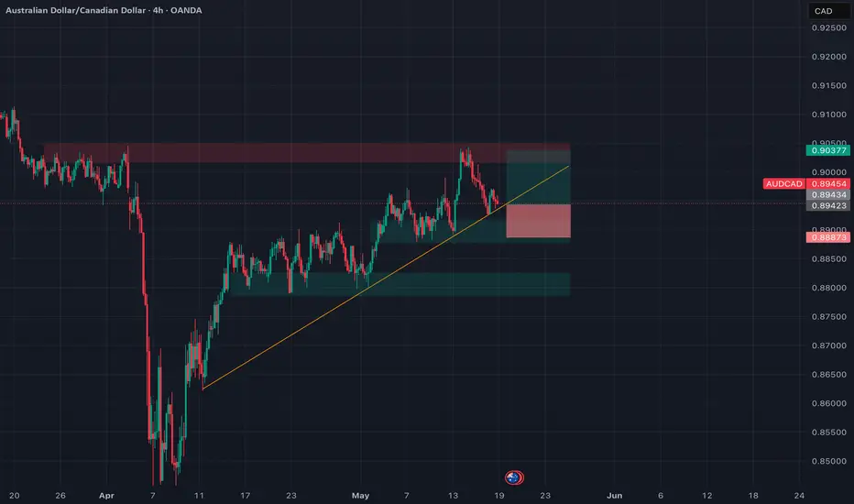The width and height of the screenshot is (854, 504).
Task: Click the 0.88000 price axis label
Action: pos(829,288)
